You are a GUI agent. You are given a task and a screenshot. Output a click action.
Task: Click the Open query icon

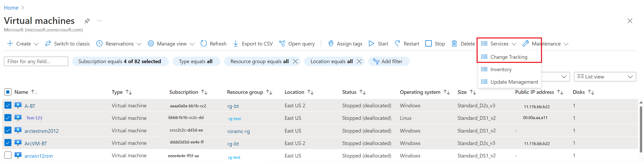tap(282, 44)
